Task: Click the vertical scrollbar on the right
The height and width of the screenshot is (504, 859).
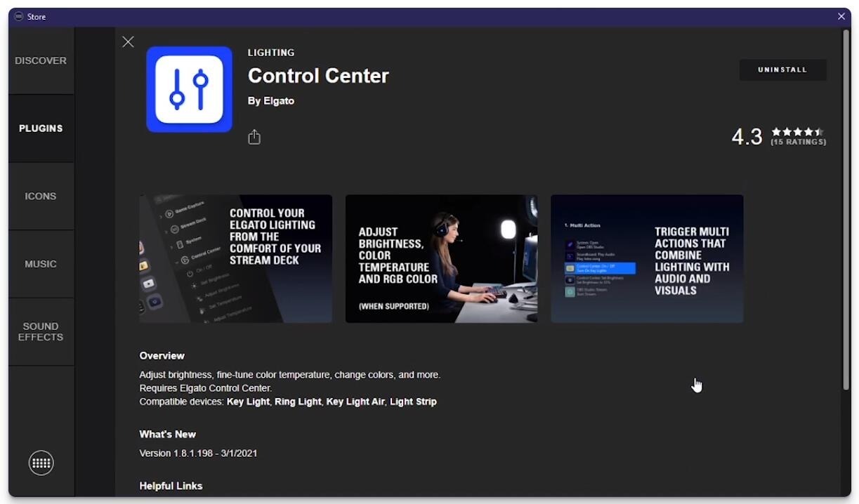Action: coord(846,209)
